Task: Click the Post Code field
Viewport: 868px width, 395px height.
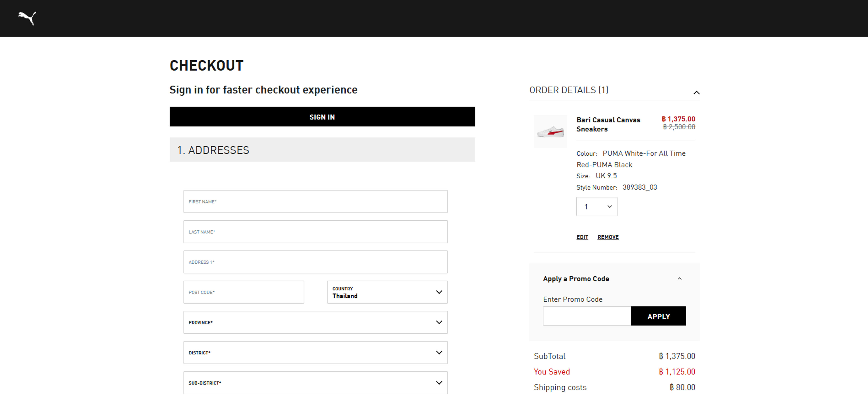Action: [244, 292]
